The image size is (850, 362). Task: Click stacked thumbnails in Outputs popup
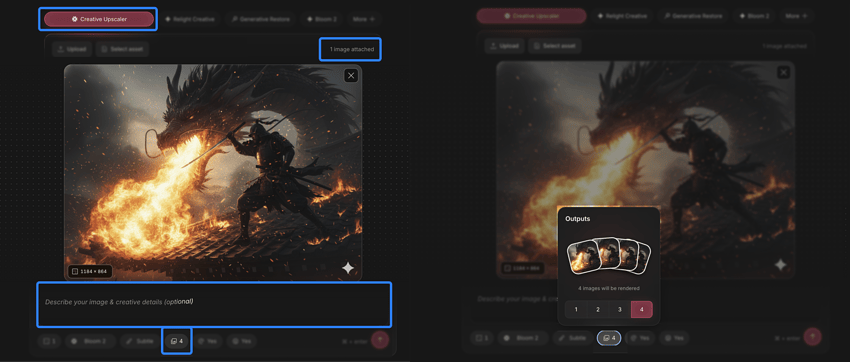coord(609,256)
